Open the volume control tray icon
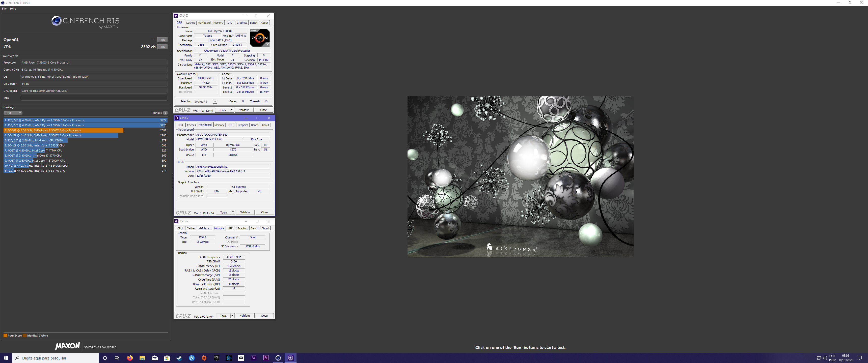The image size is (868, 363). (x=825, y=358)
